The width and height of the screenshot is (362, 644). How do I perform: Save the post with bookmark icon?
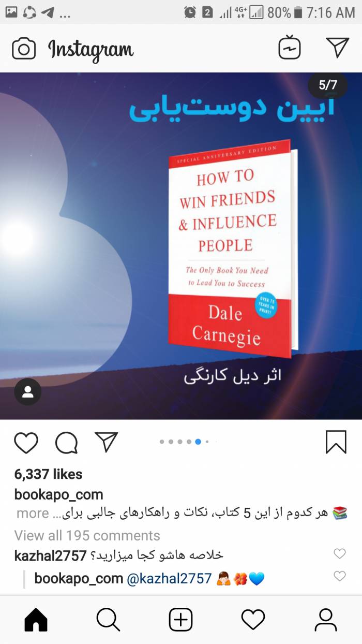(336, 443)
